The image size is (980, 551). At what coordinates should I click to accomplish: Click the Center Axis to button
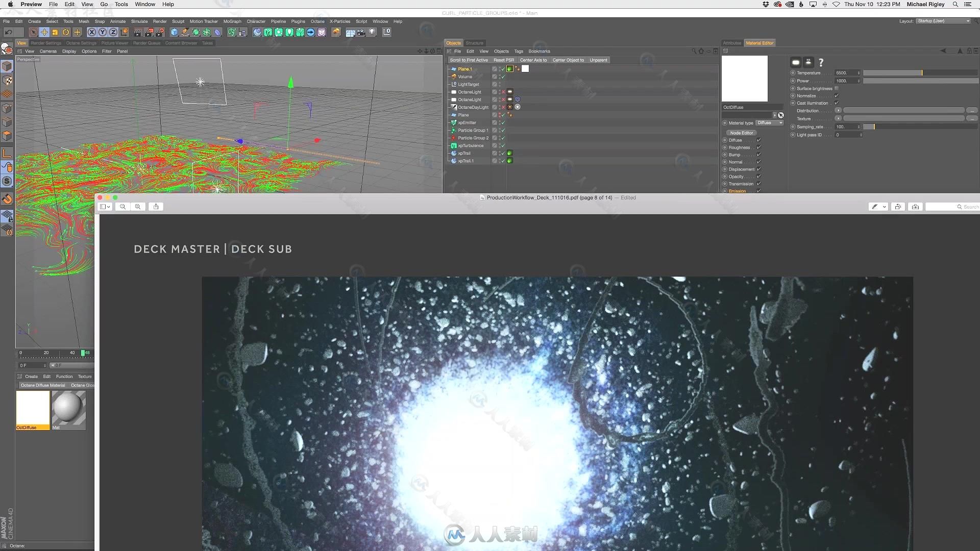tap(533, 60)
